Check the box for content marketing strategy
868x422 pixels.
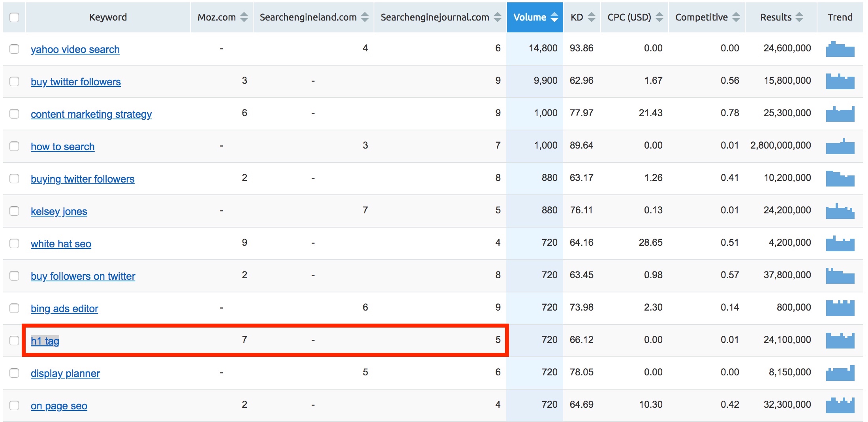click(14, 114)
